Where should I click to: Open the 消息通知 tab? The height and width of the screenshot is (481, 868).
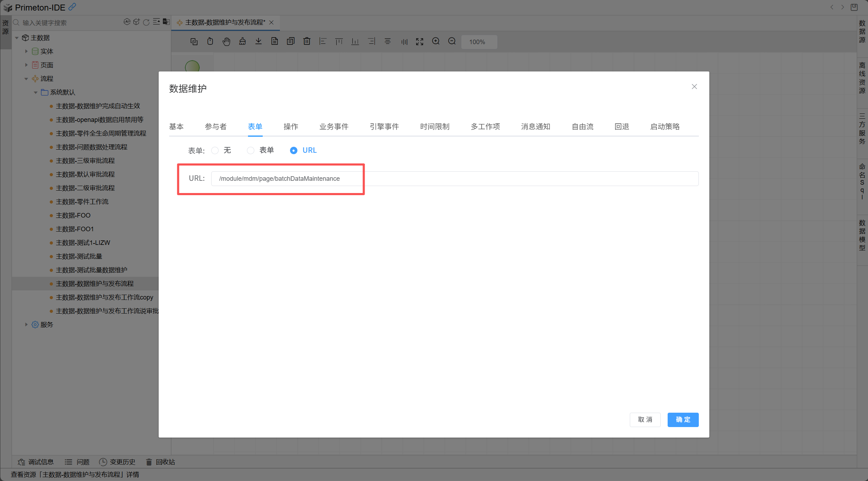(535, 126)
